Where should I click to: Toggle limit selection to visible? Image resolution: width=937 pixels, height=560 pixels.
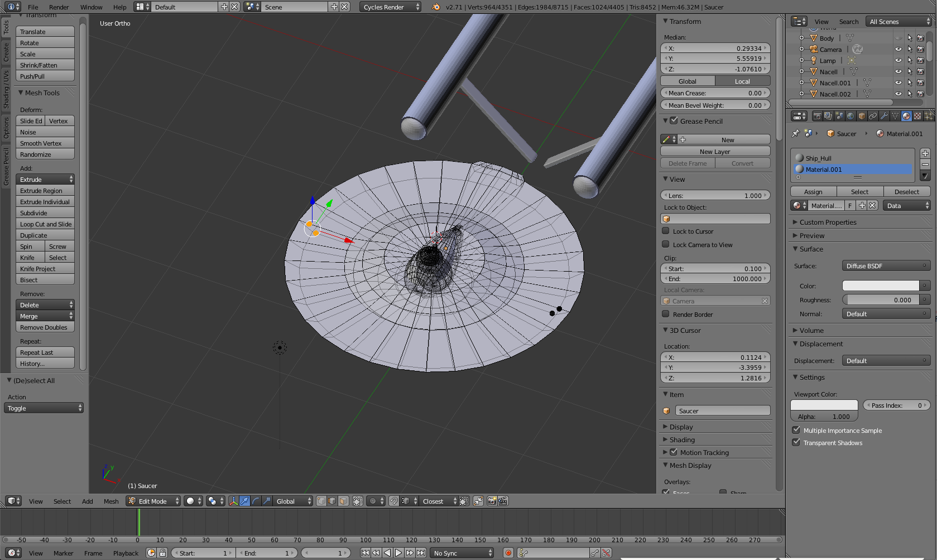click(x=358, y=501)
